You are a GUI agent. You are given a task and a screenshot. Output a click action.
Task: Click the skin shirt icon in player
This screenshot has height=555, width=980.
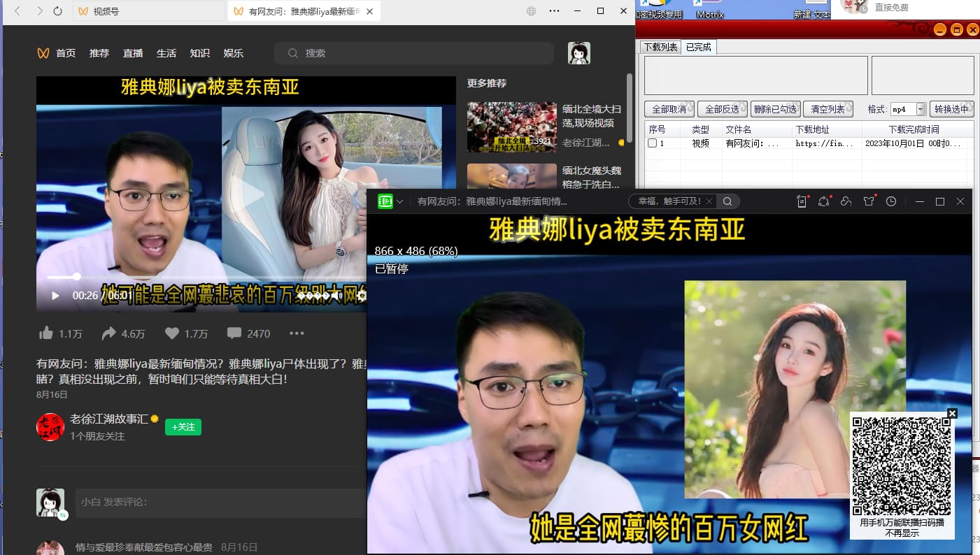point(868,201)
